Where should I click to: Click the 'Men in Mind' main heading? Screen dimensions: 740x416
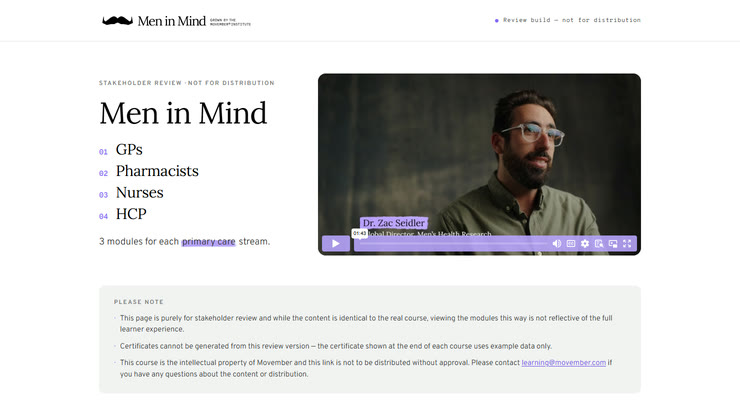pos(183,113)
